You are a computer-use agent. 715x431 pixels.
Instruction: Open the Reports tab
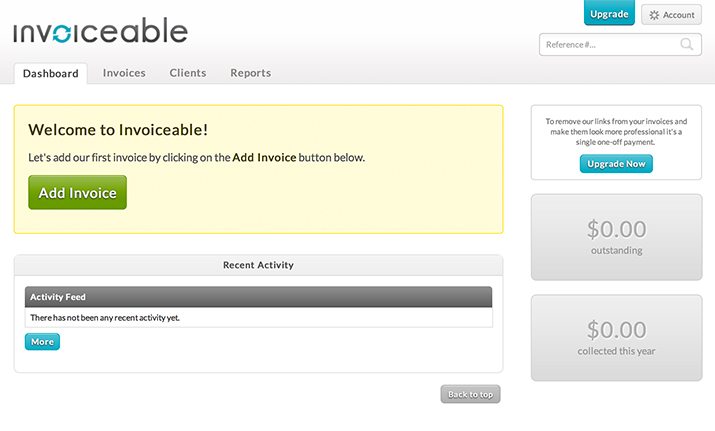point(251,73)
